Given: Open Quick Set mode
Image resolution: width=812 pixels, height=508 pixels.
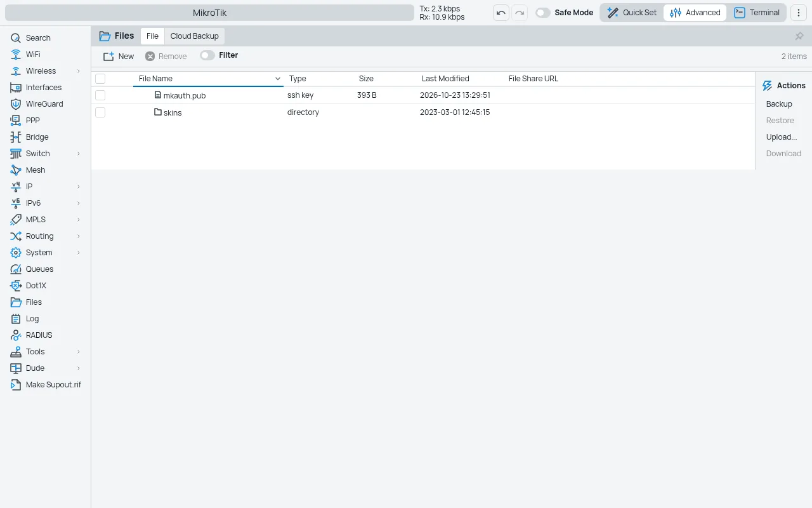Looking at the screenshot, I should [632, 13].
